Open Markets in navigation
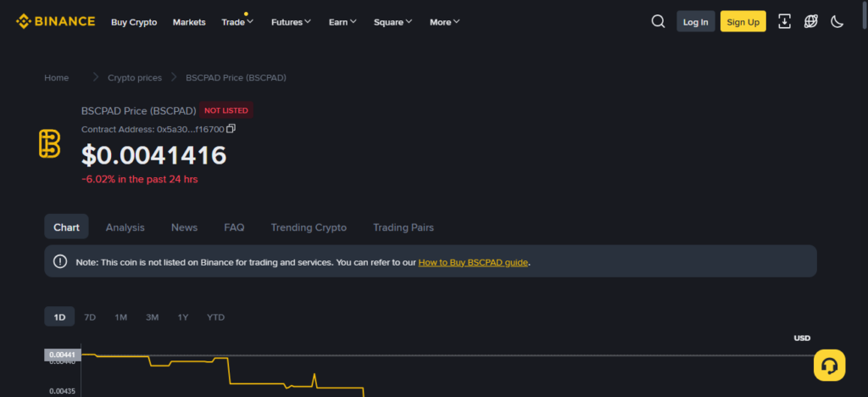Screen dimensions: 868x397 pos(189,22)
